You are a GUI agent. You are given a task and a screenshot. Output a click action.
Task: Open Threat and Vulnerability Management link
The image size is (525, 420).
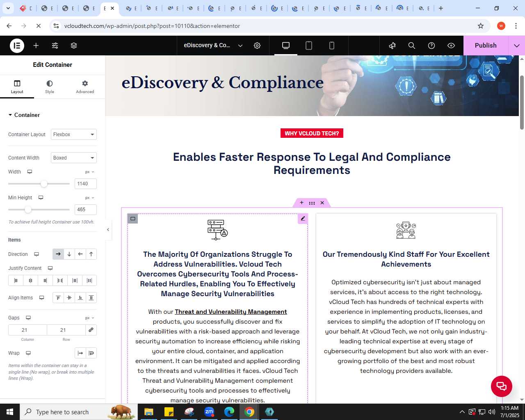click(x=231, y=312)
